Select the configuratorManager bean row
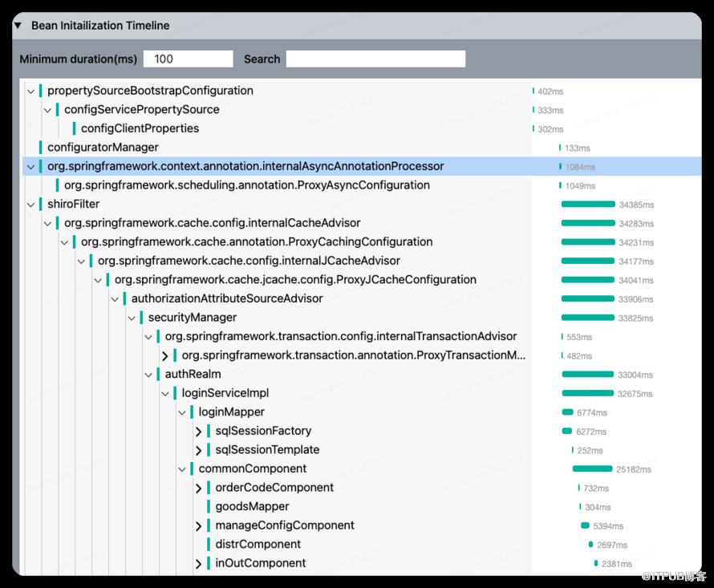Screen dimensions: 714x588 (362, 147)
